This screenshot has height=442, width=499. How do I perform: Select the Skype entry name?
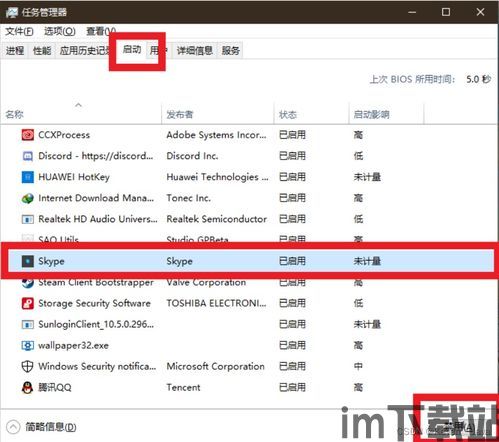click(51, 261)
